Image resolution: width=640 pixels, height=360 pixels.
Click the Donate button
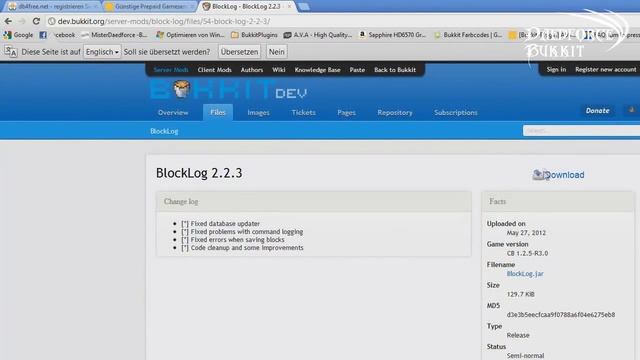tap(598, 111)
